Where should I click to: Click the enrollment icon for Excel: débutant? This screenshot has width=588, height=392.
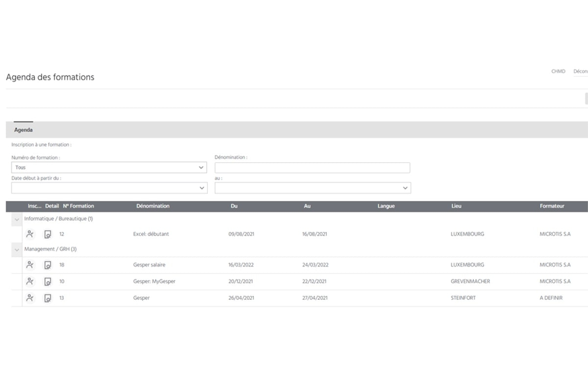30,234
